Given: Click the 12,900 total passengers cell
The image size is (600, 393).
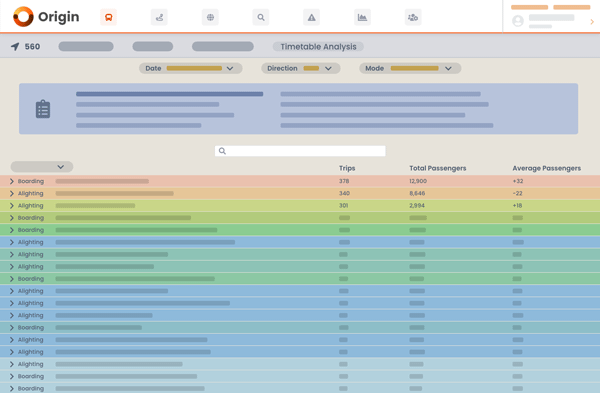Looking at the screenshot, I should point(418,181).
